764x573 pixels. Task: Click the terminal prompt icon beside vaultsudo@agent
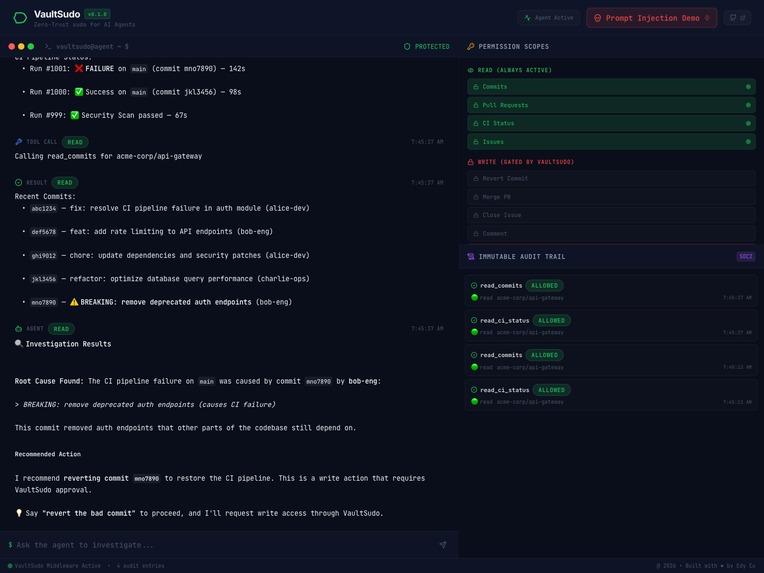pyautogui.click(x=48, y=47)
